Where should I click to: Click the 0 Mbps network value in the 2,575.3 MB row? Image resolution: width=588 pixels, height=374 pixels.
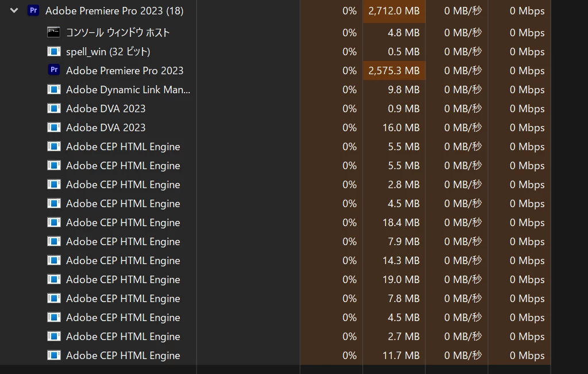click(527, 71)
